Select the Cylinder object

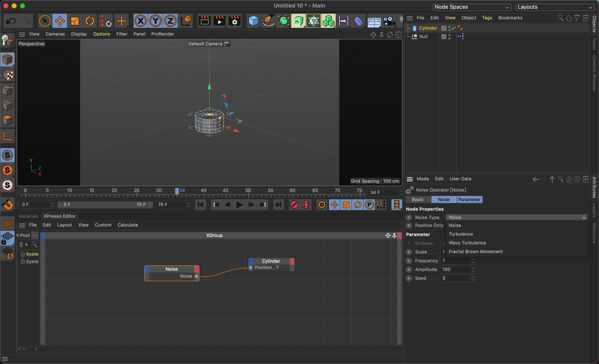point(428,28)
